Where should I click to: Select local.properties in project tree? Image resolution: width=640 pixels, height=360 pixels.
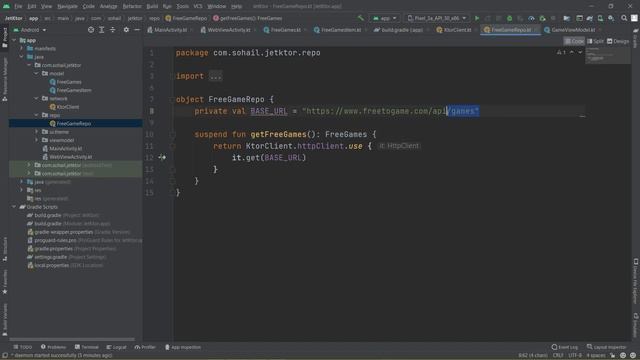[x=65, y=265]
